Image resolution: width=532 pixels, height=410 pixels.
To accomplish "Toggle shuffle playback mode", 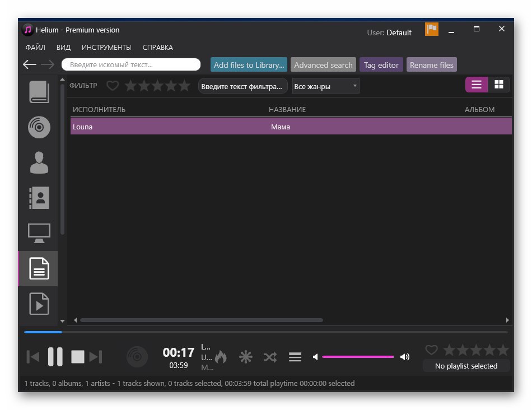I will click(x=270, y=357).
